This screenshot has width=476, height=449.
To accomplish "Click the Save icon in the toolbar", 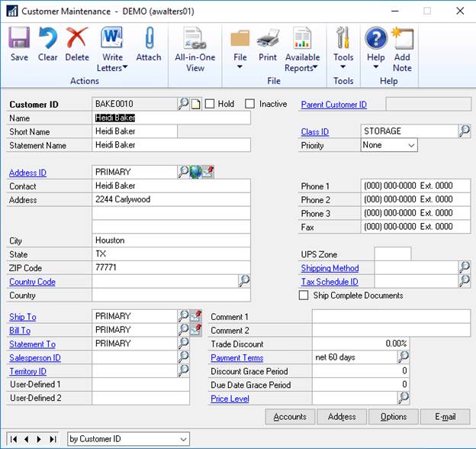I will pos(19,38).
